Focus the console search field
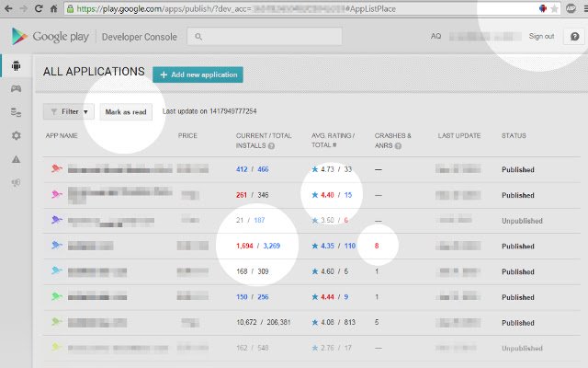This screenshot has height=368, width=588. (x=265, y=37)
